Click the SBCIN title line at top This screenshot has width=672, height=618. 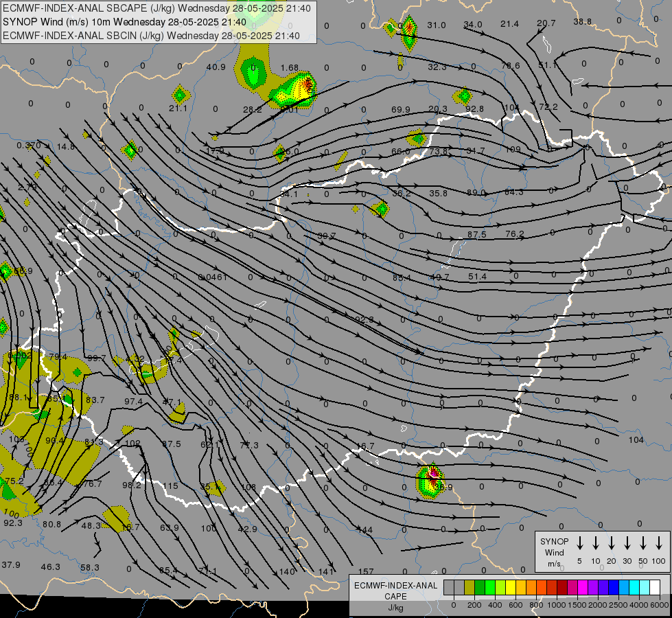(151, 36)
